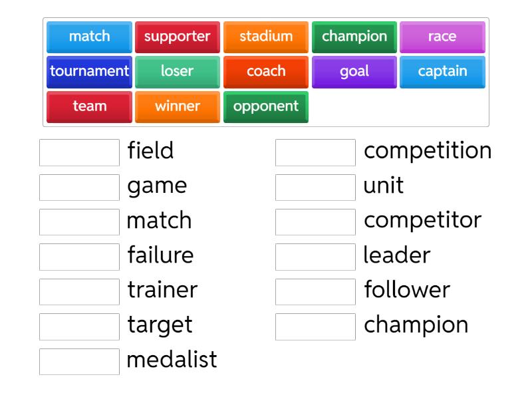Image resolution: width=532 pixels, height=399 pixels.
Task: Choose the green 'loser' tile
Action: 178,71
